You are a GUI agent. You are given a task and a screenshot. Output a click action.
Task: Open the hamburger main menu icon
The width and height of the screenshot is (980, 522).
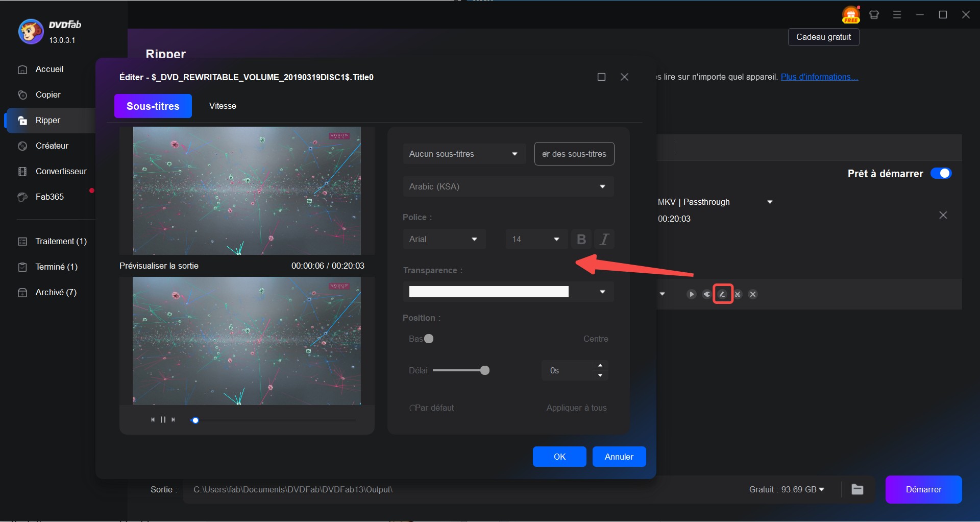(x=897, y=15)
